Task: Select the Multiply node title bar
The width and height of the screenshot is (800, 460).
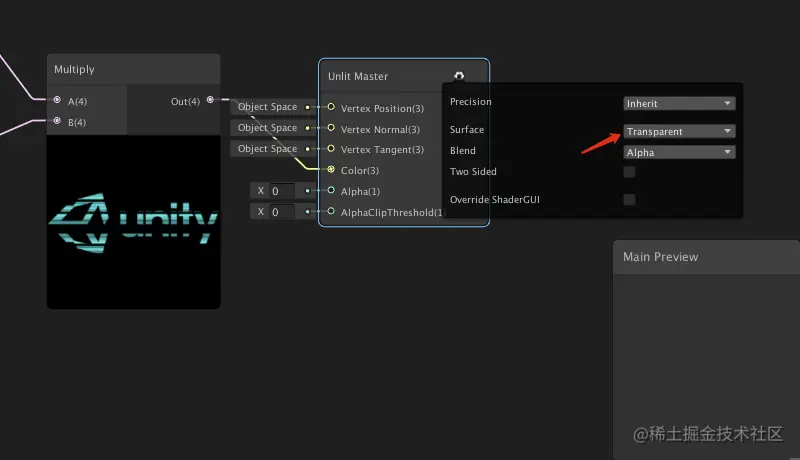Action: coord(134,69)
